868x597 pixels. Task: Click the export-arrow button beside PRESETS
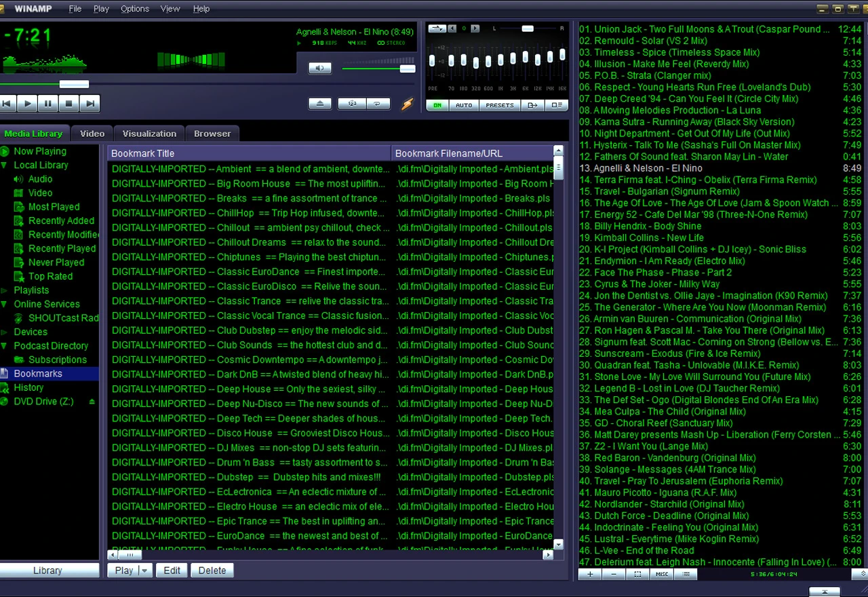(x=533, y=105)
